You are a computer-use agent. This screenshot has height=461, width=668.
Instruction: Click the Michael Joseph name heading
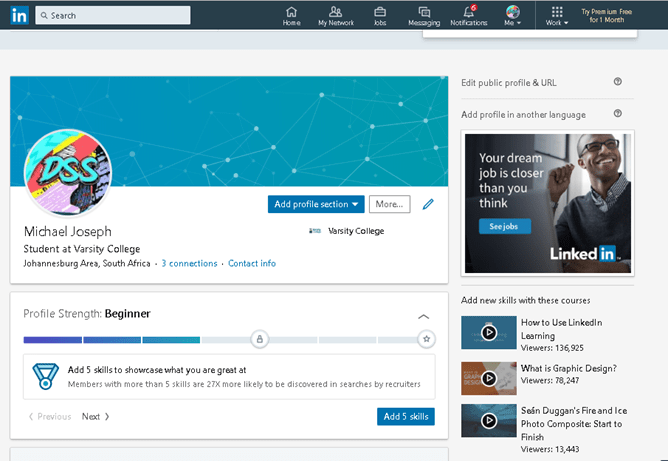pyautogui.click(x=68, y=231)
